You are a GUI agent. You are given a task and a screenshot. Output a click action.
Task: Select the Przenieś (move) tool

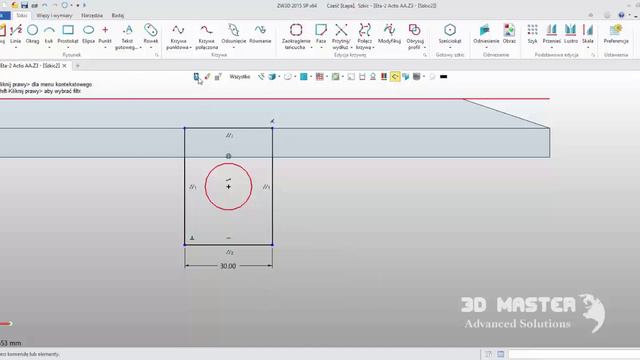[x=551, y=33]
